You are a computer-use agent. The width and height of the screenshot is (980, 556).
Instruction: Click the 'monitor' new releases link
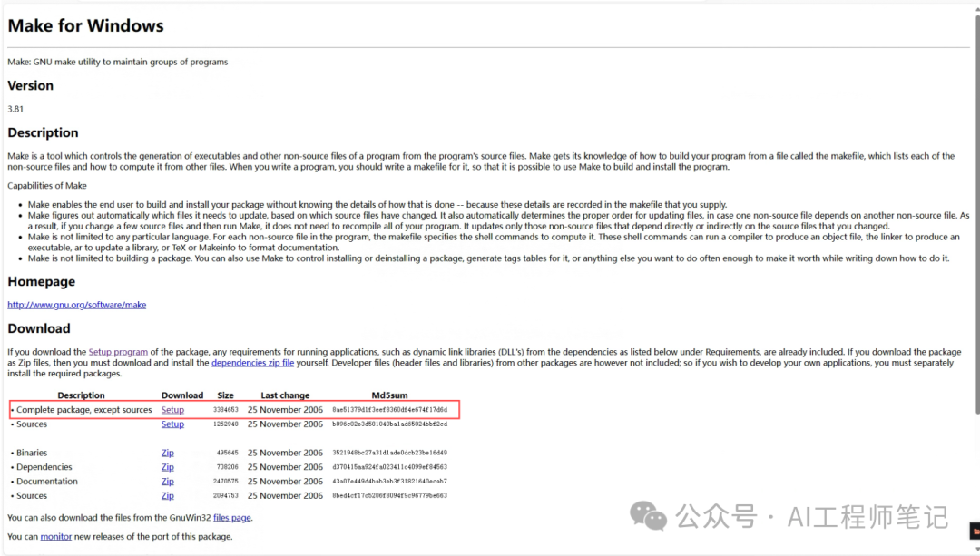pos(56,537)
